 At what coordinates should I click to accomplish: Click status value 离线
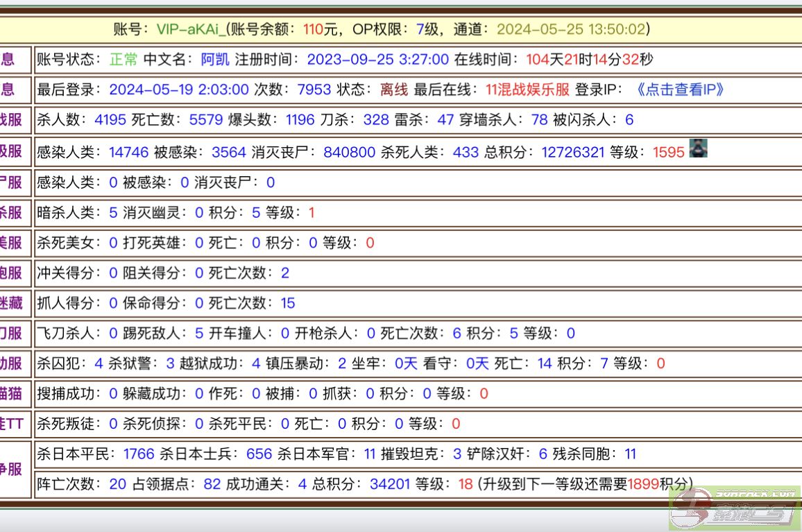click(394, 89)
